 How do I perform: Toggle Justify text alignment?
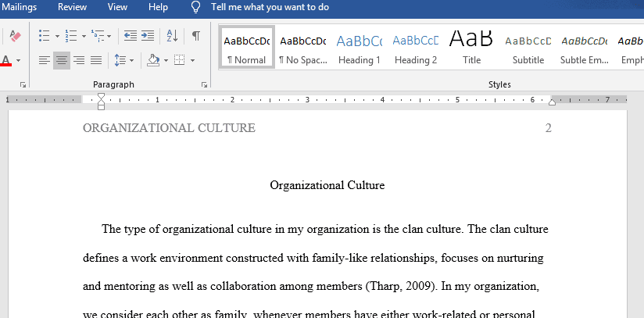coord(96,61)
